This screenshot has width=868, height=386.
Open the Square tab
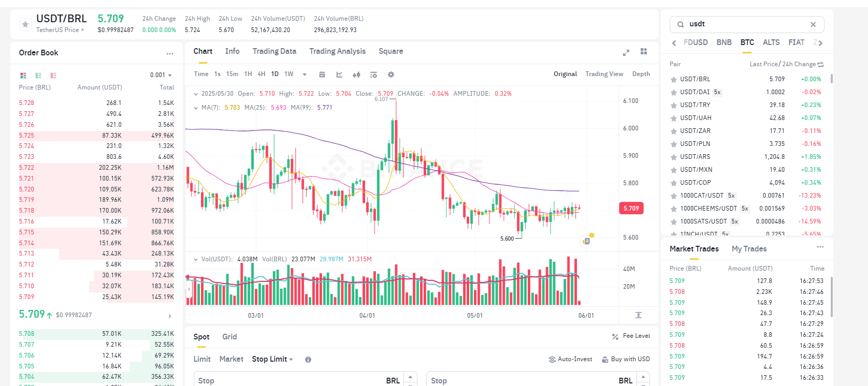click(391, 51)
